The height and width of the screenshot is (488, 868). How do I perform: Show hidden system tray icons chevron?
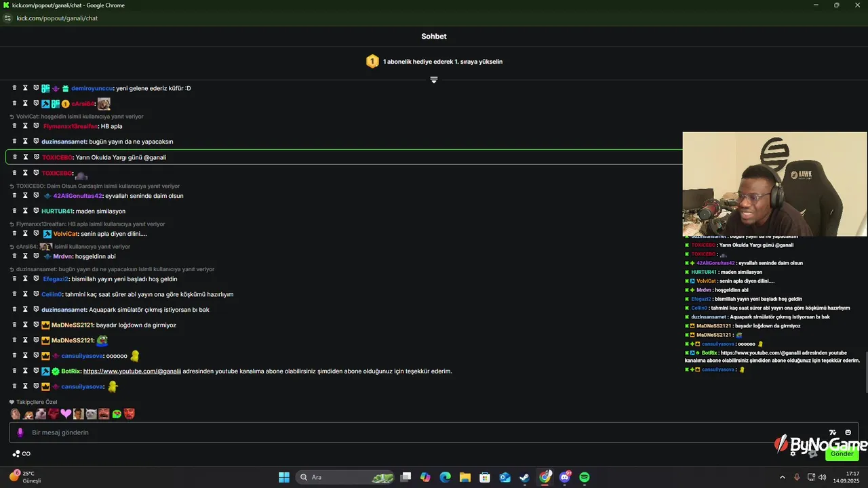coord(782,477)
